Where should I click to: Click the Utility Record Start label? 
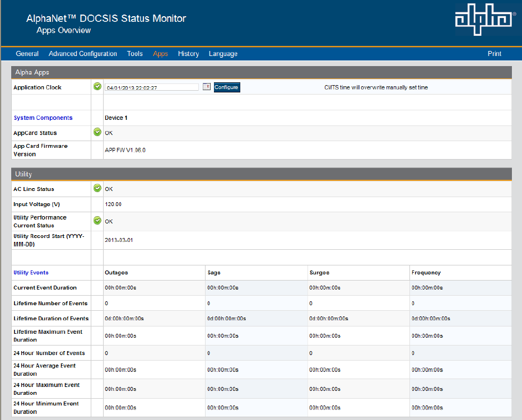tap(49, 240)
